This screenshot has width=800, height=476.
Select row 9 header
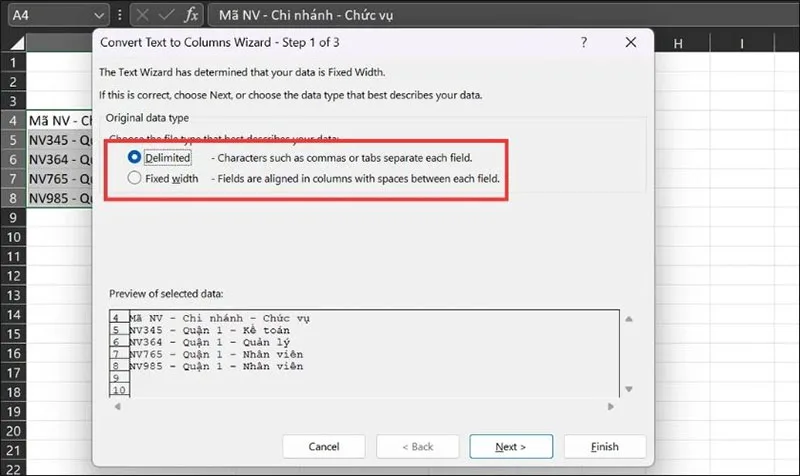13,218
